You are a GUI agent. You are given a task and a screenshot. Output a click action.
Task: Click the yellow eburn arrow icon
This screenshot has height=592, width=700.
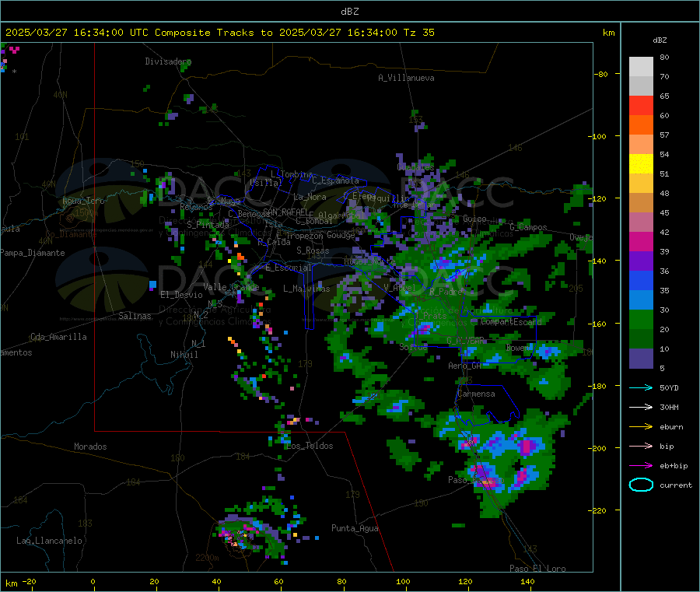[x=641, y=426]
